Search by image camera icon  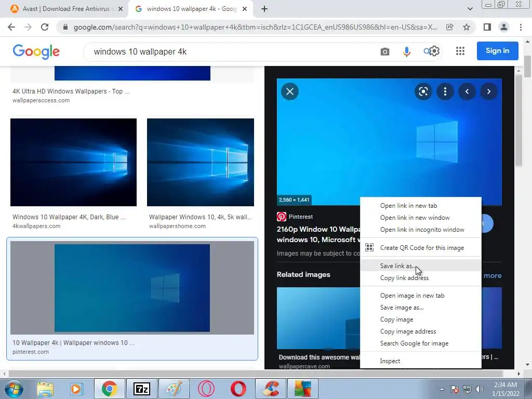[x=385, y=51]
